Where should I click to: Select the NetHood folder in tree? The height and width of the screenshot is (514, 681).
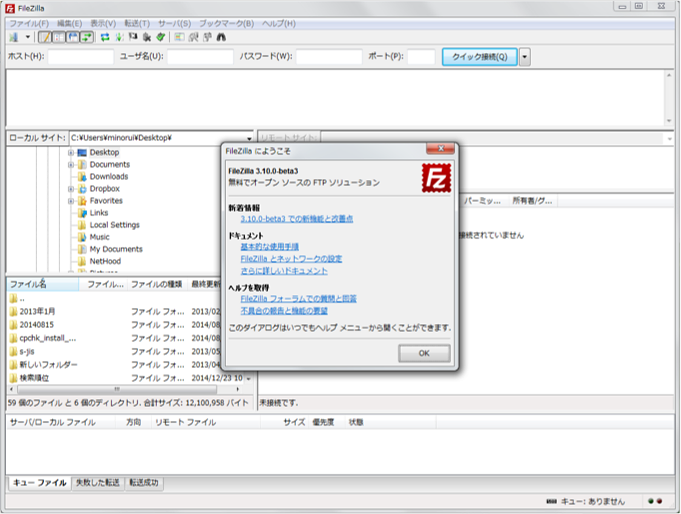pos(105,261)
